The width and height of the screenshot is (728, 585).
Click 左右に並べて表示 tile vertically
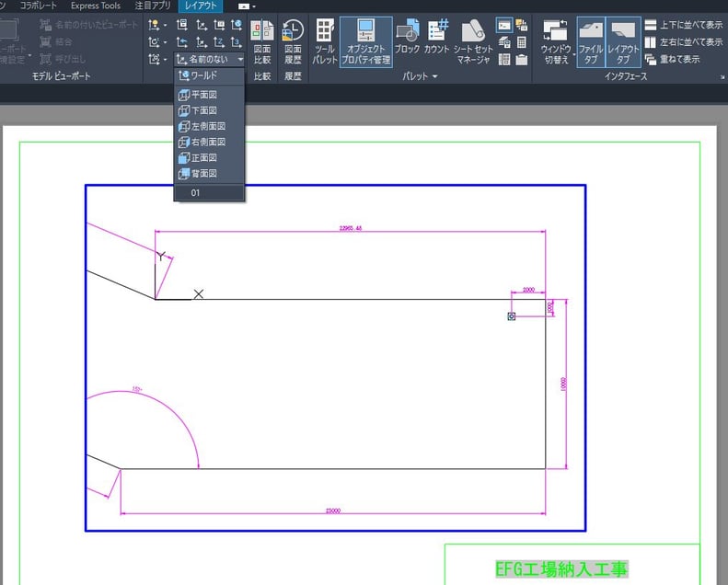click(684, 42)
